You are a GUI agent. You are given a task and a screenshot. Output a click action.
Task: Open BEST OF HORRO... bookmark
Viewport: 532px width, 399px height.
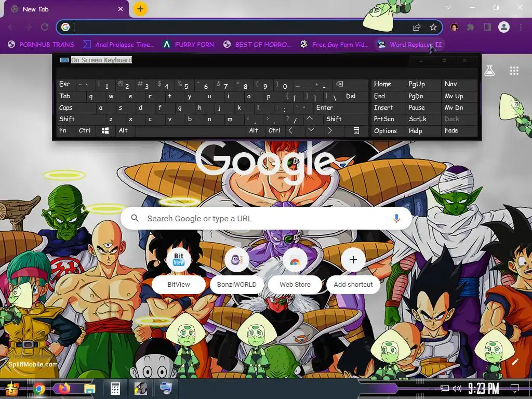tap(257, 45)
